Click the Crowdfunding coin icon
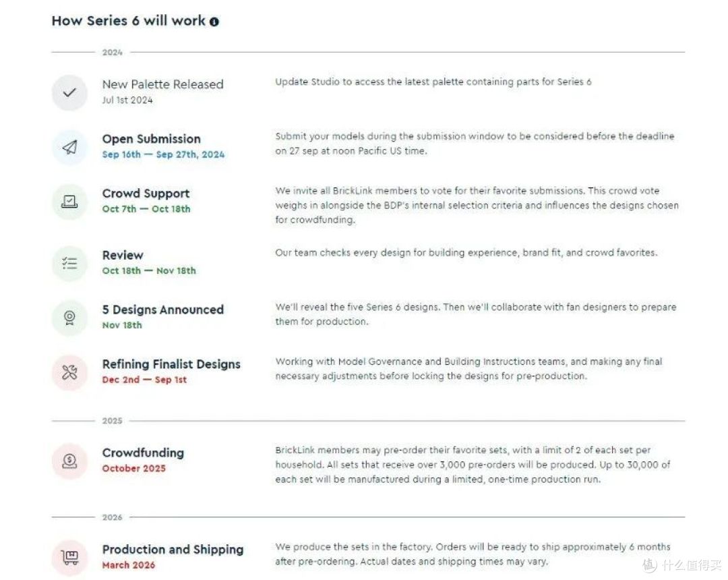This screenshot has height=580, width=728. [x=69, y=461]
